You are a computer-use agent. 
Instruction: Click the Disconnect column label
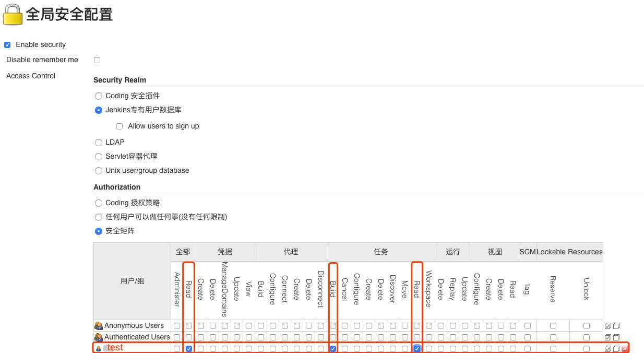coord(321,289)
